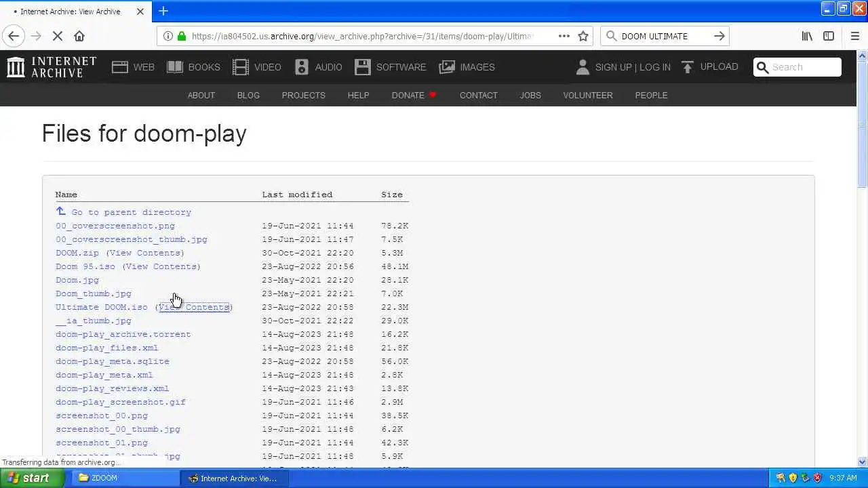Stop loading the page with X button

coord(58,36)
